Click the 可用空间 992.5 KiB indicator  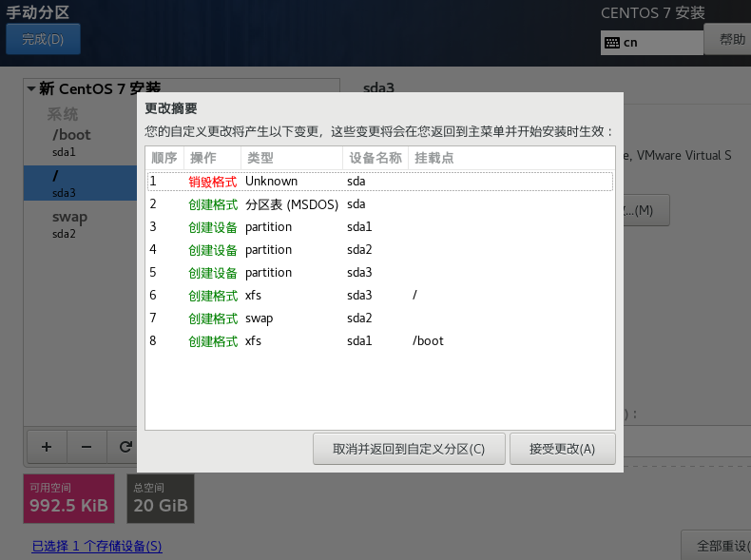click(69, 499)
